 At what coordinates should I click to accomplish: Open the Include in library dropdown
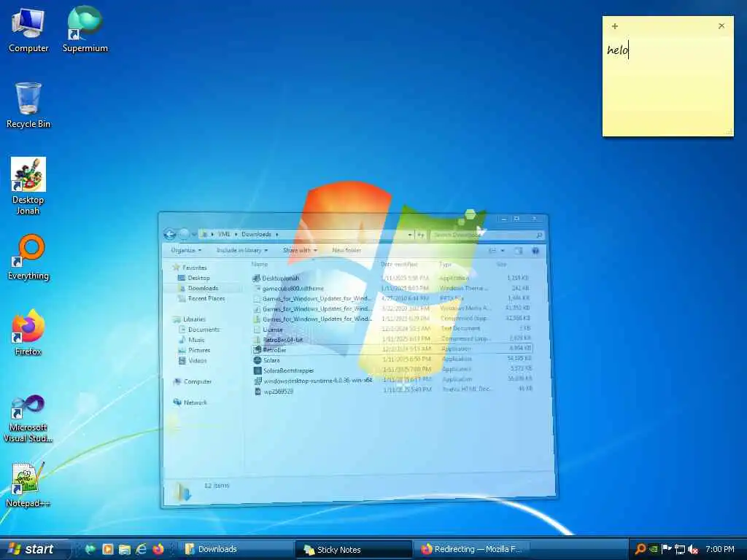pyautogui.click(x=242, y=250)
